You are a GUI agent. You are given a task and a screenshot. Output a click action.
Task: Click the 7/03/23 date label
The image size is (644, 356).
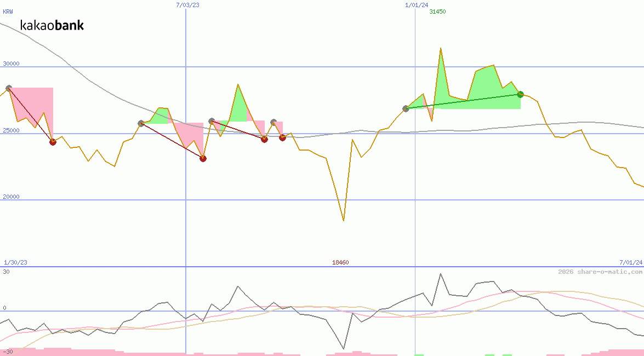[187, 5]
